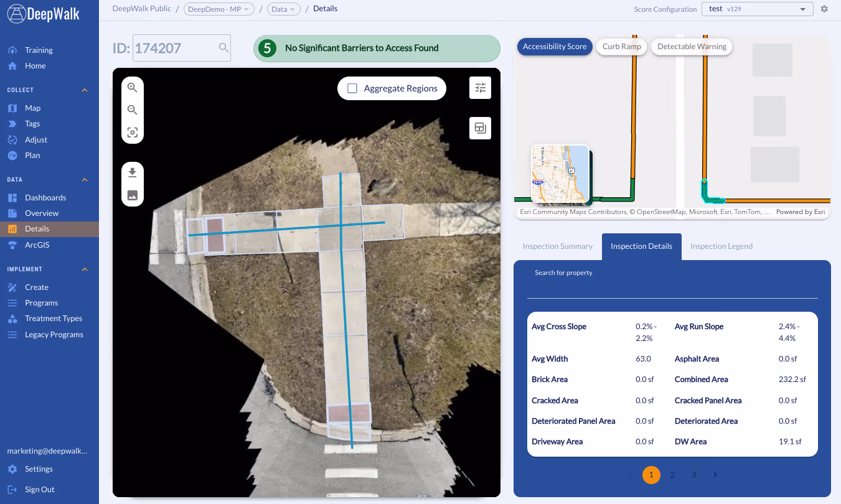Select the Detectable Warning map toggle

pyautogui.click(x=692, y=47)
